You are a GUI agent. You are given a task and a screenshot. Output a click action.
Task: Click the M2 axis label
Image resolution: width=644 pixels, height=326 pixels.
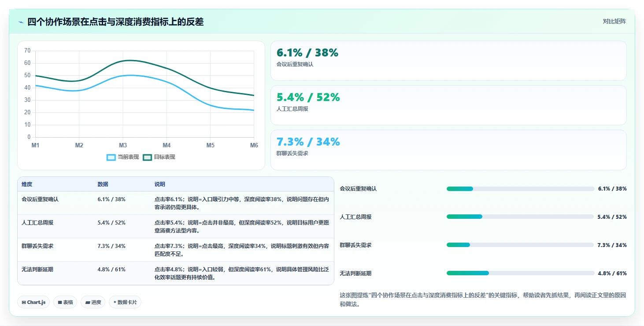[79, 145]
